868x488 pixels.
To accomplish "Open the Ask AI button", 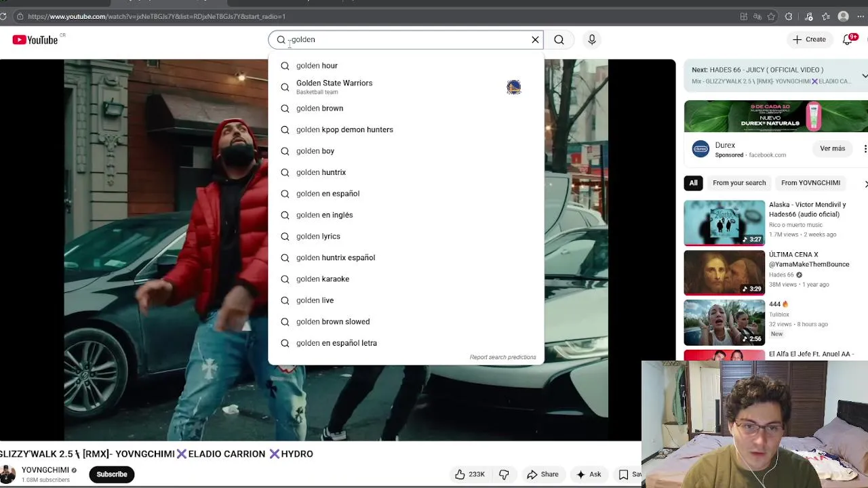I will (589, 474).
